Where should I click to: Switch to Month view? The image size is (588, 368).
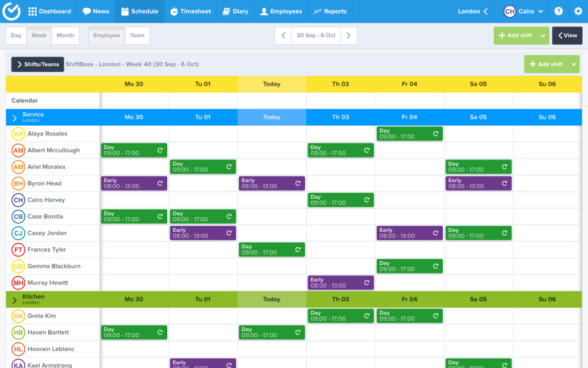tap(65, 36)
